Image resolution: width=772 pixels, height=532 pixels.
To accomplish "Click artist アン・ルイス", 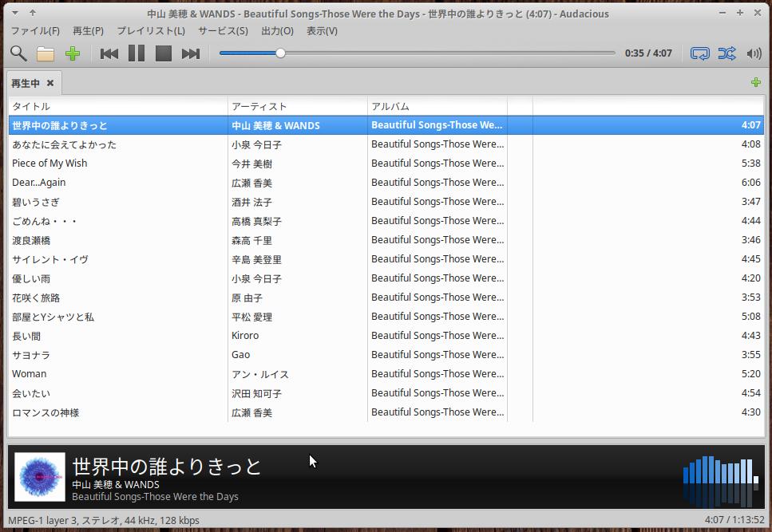I will tap(260, 374).
